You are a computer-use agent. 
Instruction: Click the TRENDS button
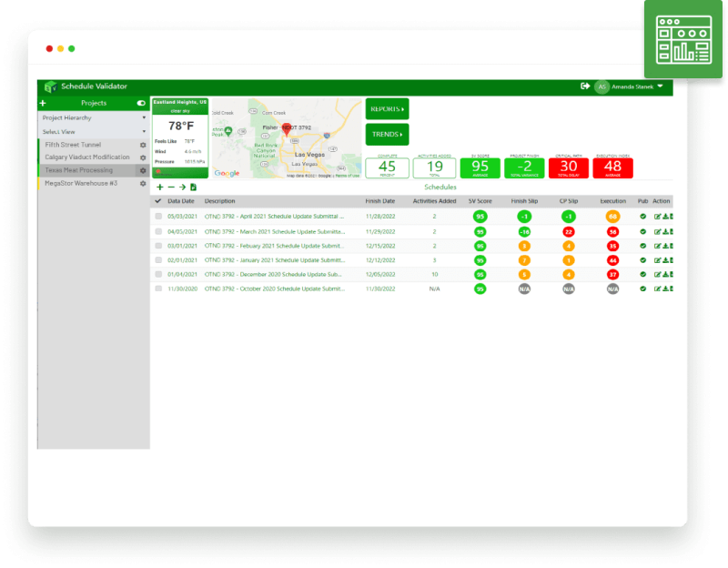386,134
